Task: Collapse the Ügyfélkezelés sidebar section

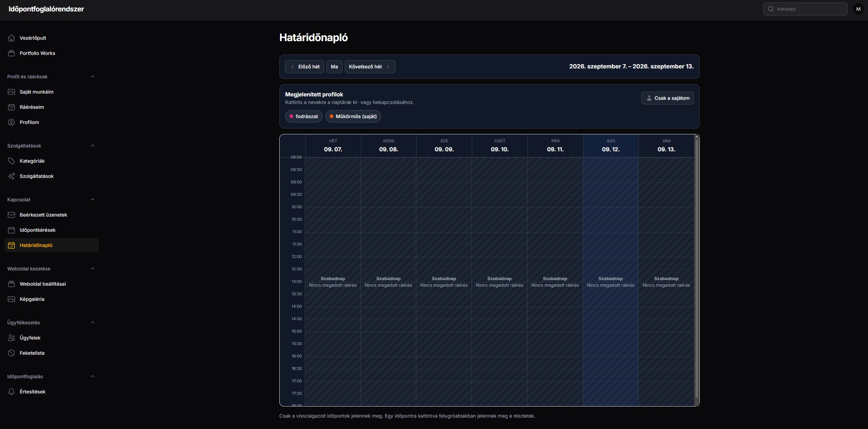Action: 92,323
